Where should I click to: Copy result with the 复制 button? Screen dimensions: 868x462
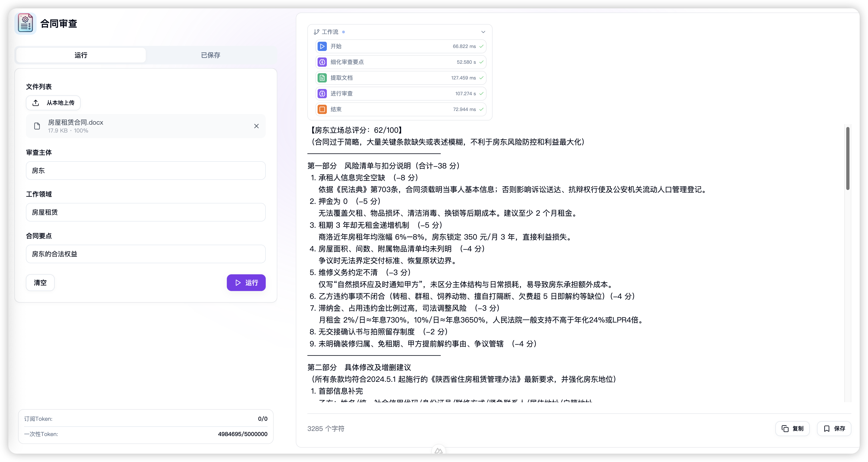(793, 429)
